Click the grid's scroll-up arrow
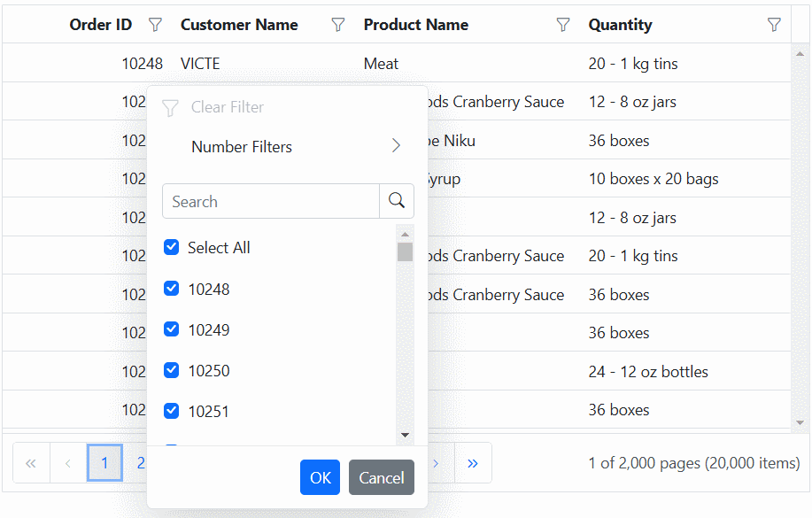812x518 pixels. (800, 54)
